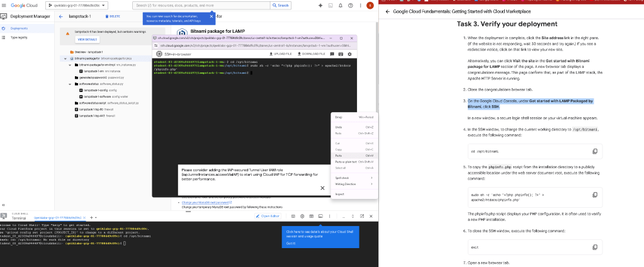
Task: Choose Paste as plain text
Action: pos(354,162)
